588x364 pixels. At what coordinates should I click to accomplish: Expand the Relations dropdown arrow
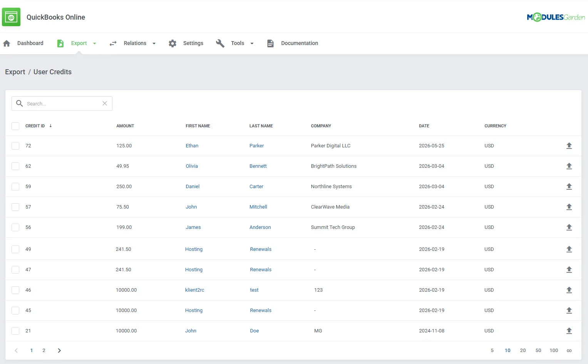click(154, 43)
